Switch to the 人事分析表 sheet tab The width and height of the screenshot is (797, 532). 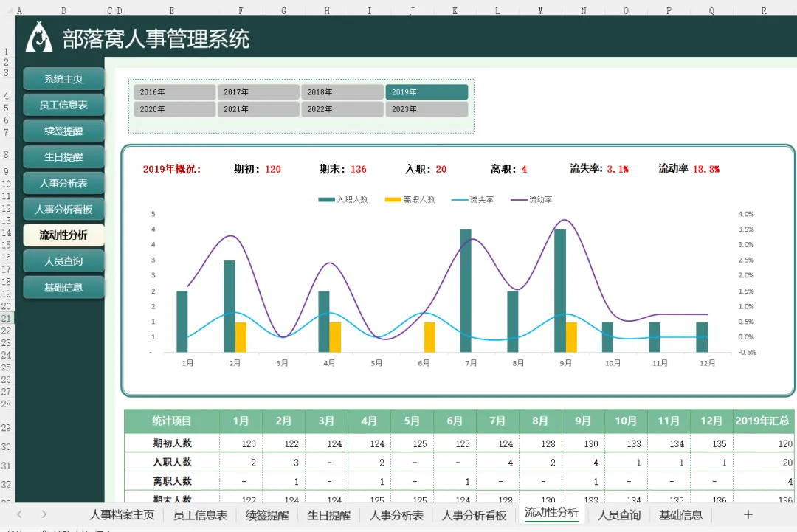click(x=396, y=515)
